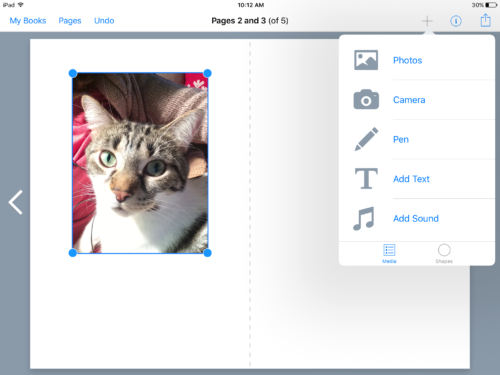Click bottom-left resize handle of photo
This screenshot has width=500, height=375.
coord(73,253)
